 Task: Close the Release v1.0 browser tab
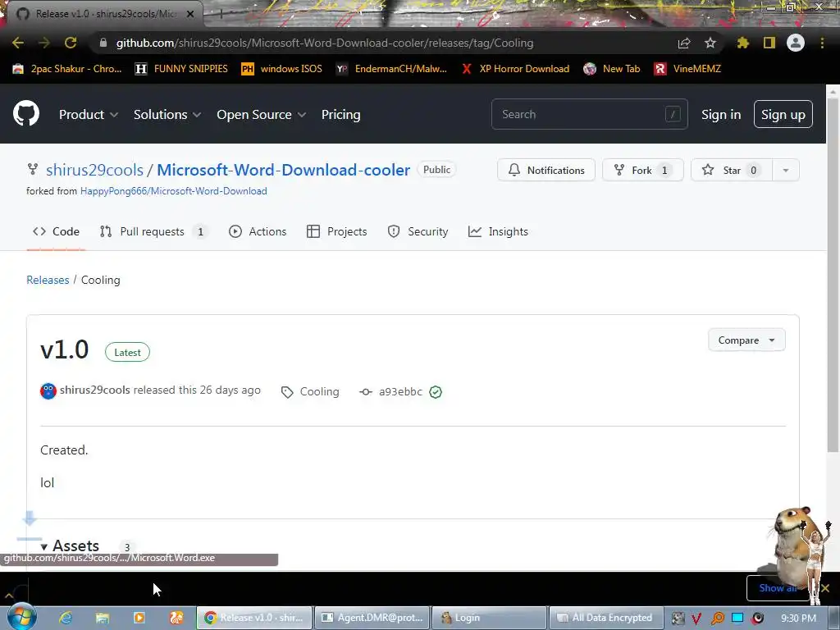[190, 14]
